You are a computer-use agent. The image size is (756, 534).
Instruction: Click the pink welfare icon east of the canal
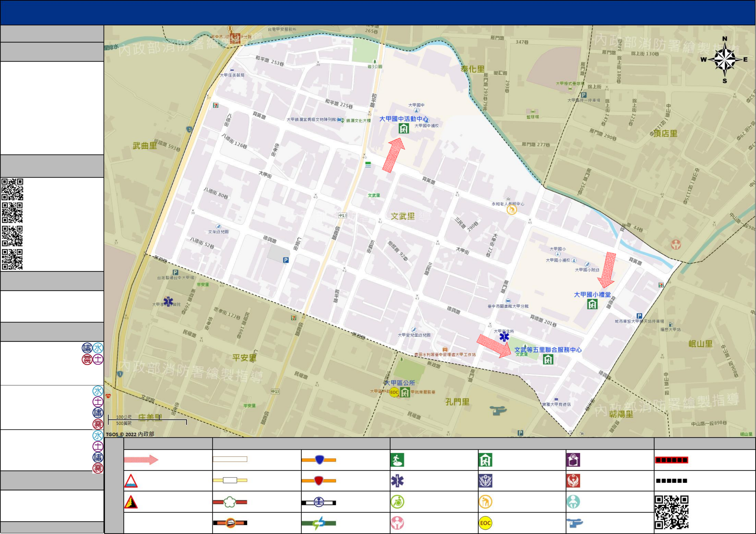click(676, 245)
